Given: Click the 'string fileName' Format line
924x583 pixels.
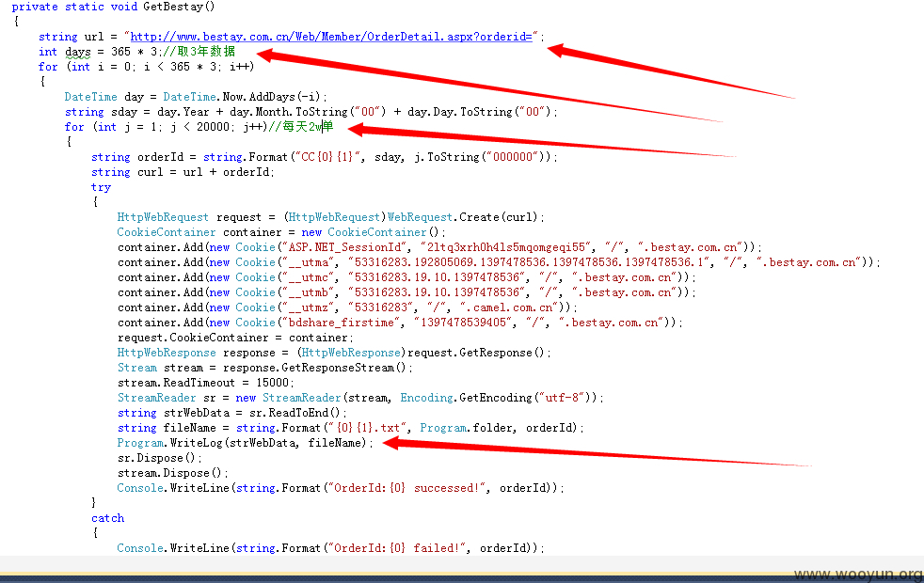Looking at the screenshot, I should tap(351, 428).
